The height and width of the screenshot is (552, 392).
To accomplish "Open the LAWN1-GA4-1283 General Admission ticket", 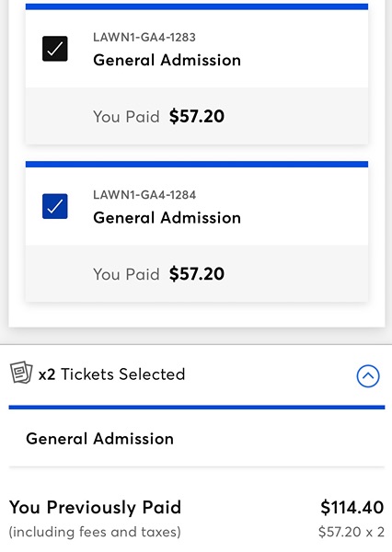I will [x=197, y=49].
